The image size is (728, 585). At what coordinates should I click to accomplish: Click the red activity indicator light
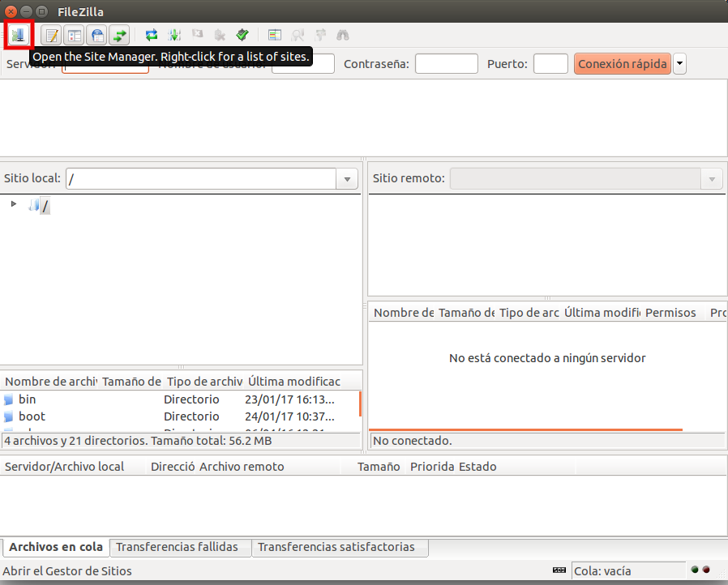706,570
